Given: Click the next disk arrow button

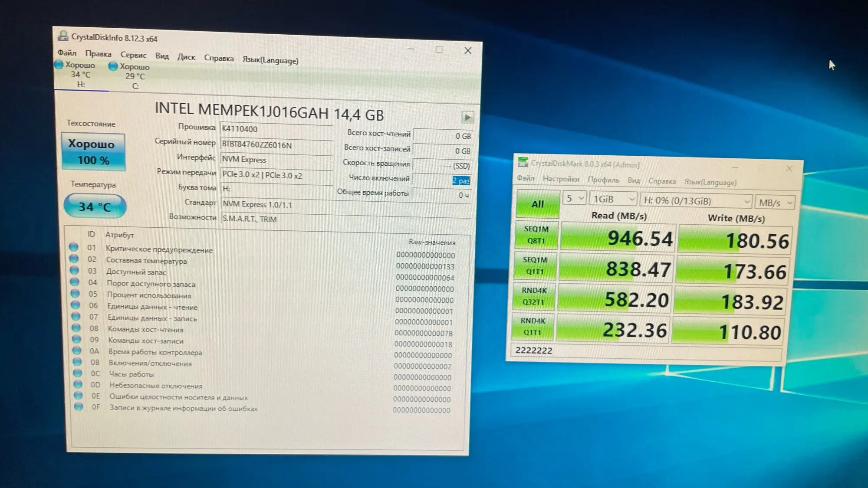Looking at the screenshot, I should click(467, 117).
